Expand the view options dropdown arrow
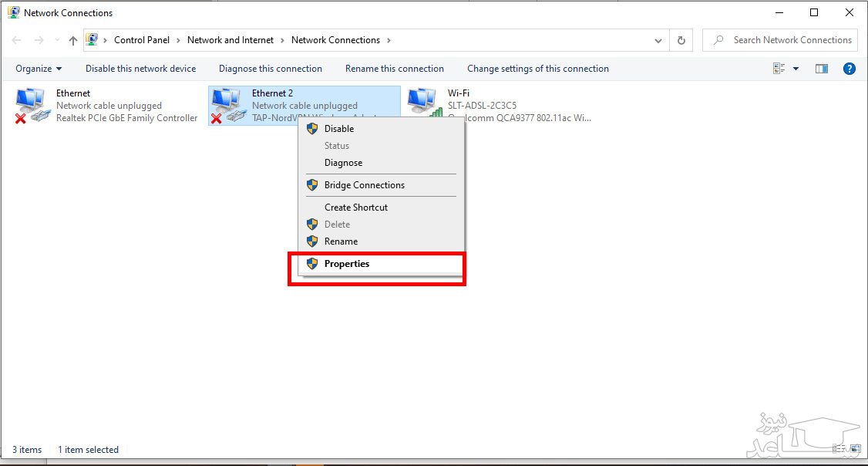 point(796,69)
